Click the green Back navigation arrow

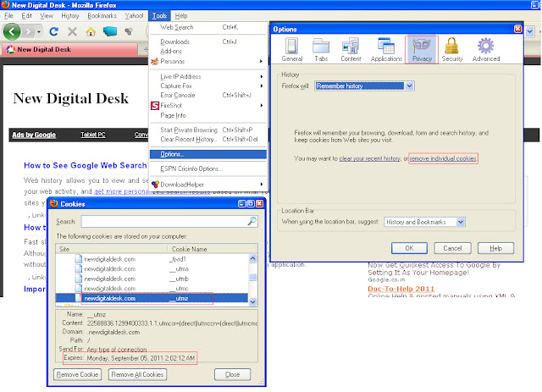point(12,32)
